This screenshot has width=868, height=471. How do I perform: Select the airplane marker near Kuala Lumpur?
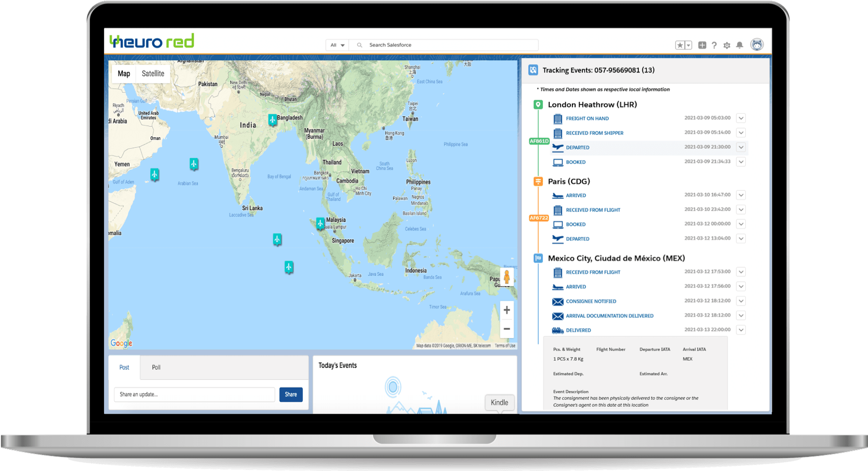pyautogui.click(x=320, y=224)
